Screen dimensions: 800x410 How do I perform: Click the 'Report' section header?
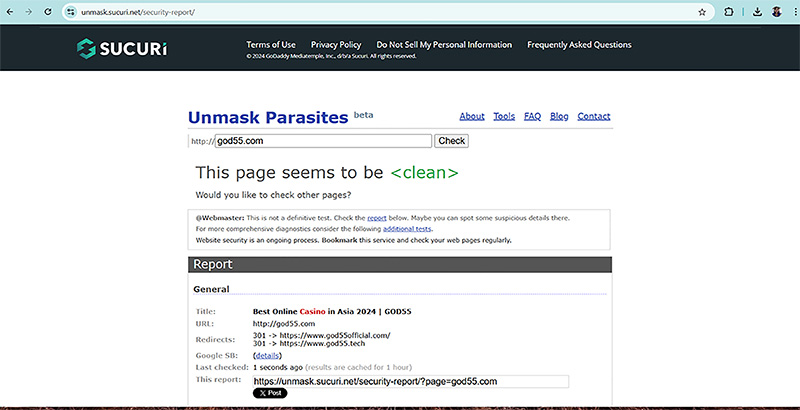pyautogui.click(x=399, y=265)
